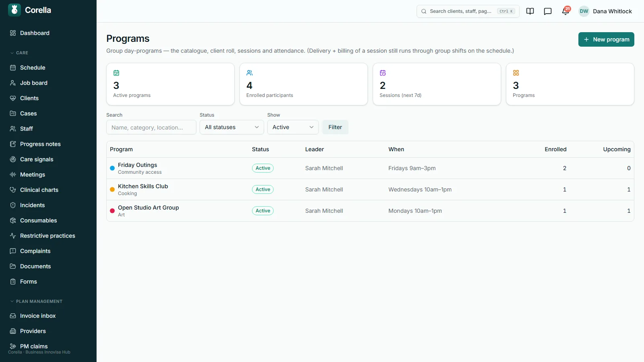Image resolution: width=644 pixels, height=362 pixels.
Task: Open the Show Active dropdown
Action: tap(293, 127)
